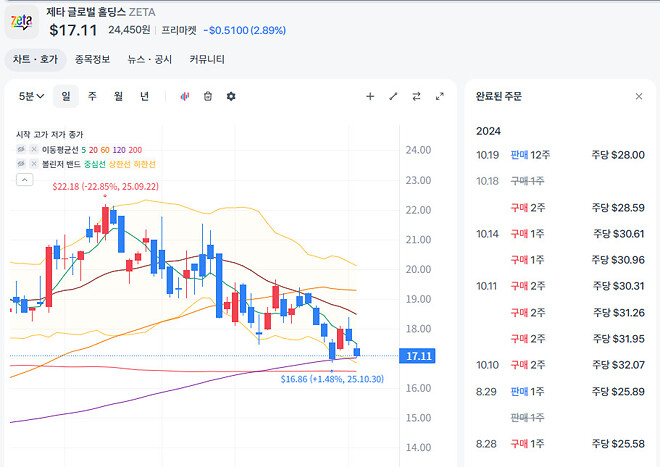Open chart settings gear icon
The width and height of the screenshot is (660, 467).
(x=231, y=96)
